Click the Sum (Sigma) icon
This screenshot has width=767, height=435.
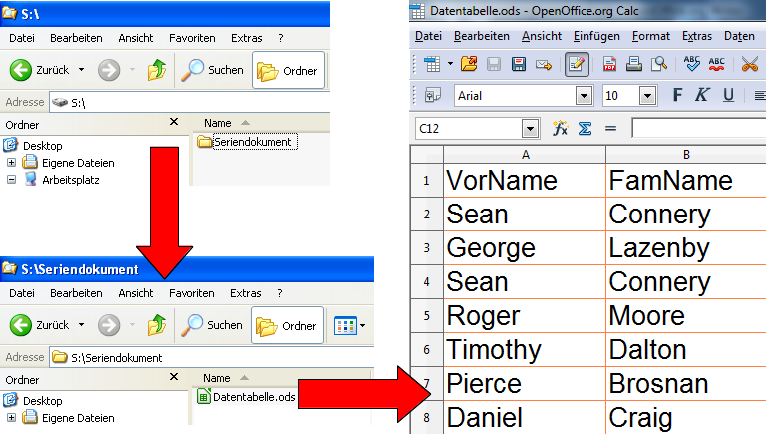coord(586,129)
